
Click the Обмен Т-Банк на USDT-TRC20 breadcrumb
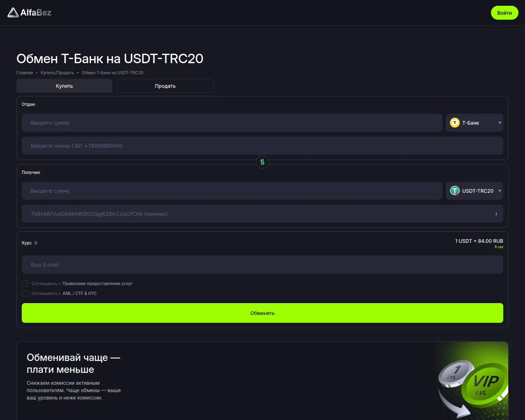click(x=112, y=73)
